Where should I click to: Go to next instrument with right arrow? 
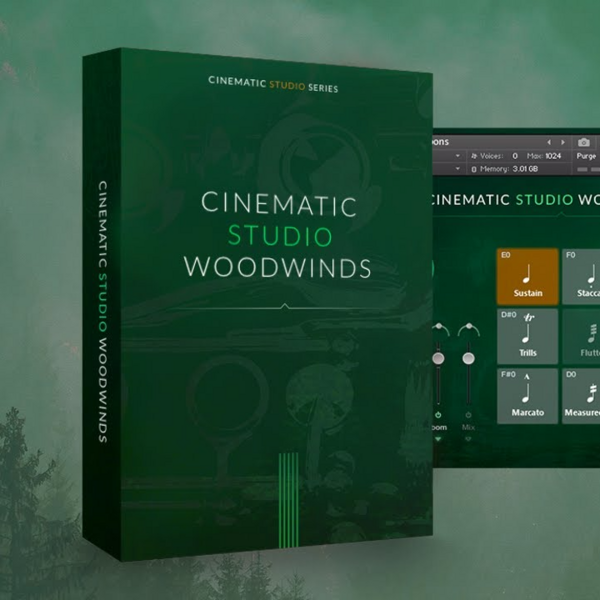coord(563,142)
